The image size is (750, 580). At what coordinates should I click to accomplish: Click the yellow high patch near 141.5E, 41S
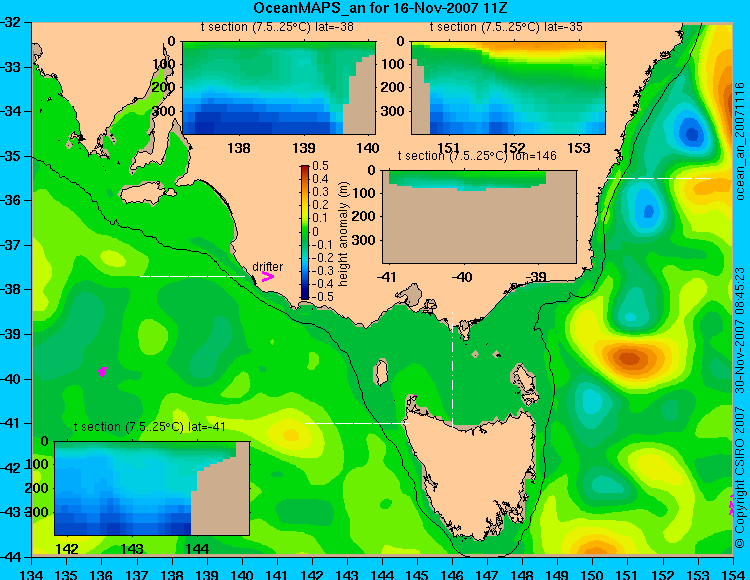click(x=290, y=434)
